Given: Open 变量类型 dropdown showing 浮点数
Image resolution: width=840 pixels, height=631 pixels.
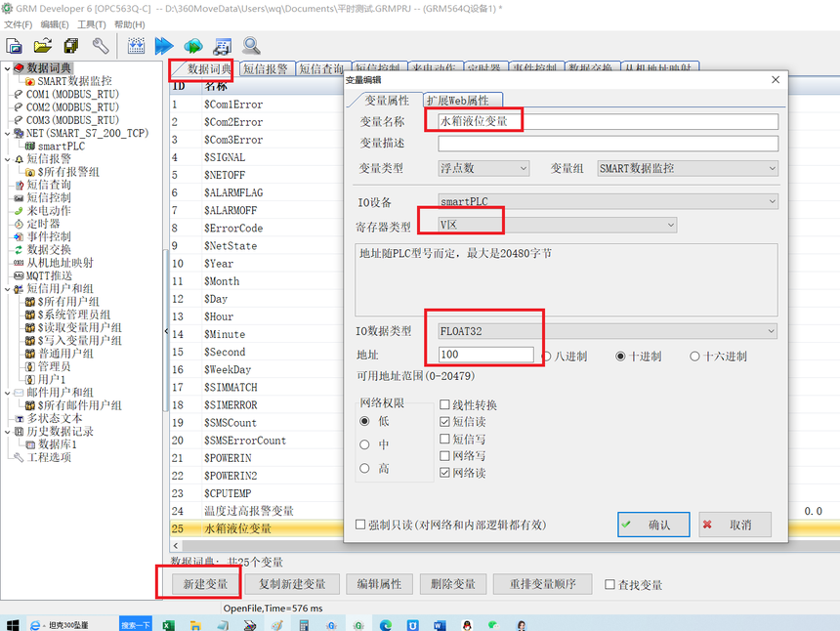Looking at the screenshot, I should [x=483, y=168].
